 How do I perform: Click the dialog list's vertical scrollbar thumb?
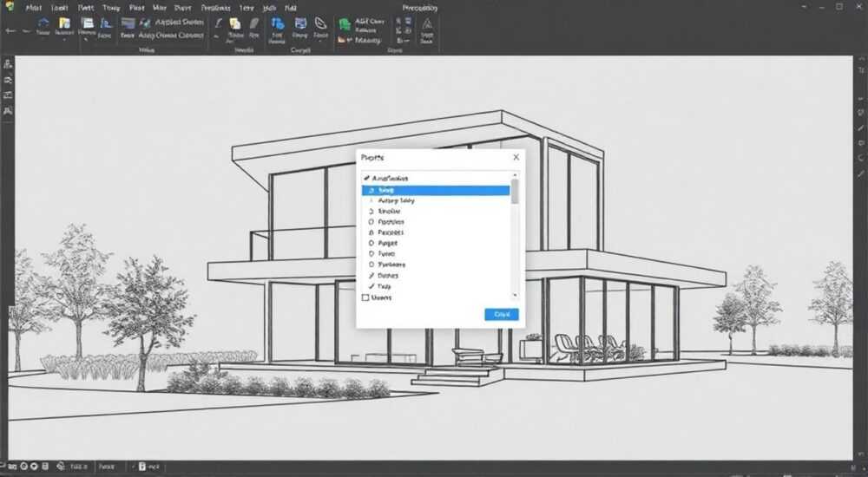[x=515, y=192]
